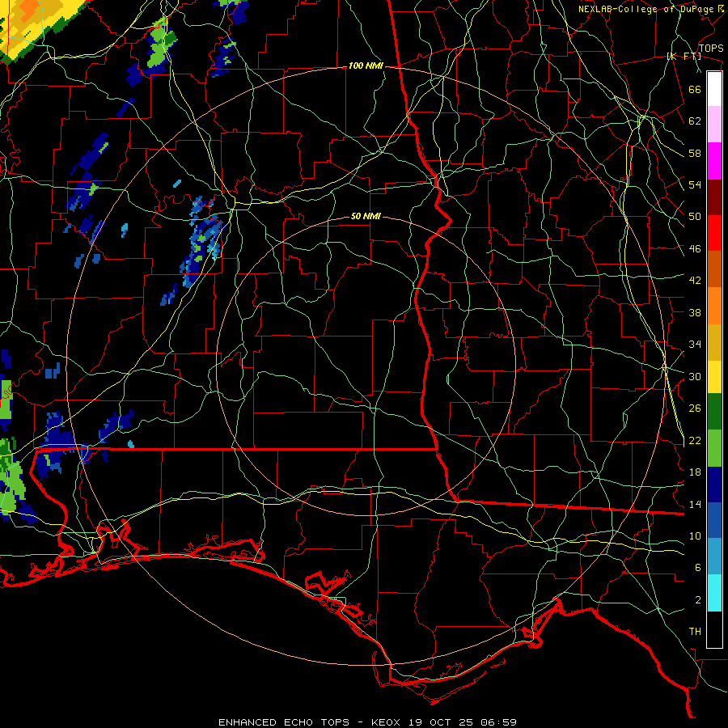Click the "66" legend value
The height and width of the screenshot is (728, 728).
(x=695, y=90)
